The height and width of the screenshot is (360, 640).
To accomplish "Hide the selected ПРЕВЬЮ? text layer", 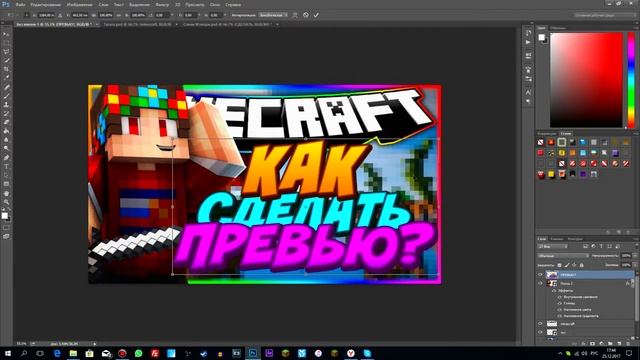I will pos(540,275).
